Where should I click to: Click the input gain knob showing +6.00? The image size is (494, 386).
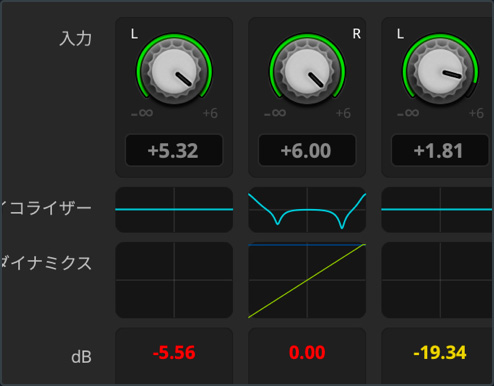[x=307, y=71]
